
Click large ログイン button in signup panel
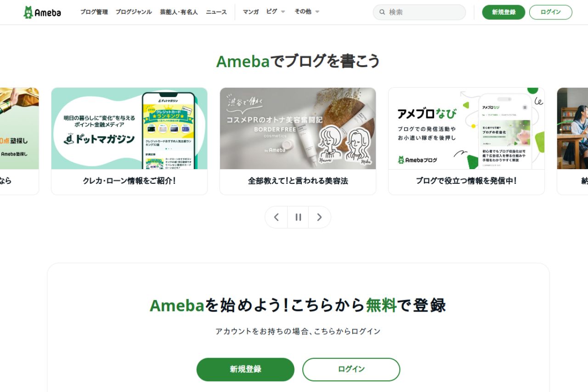(351, 369)
